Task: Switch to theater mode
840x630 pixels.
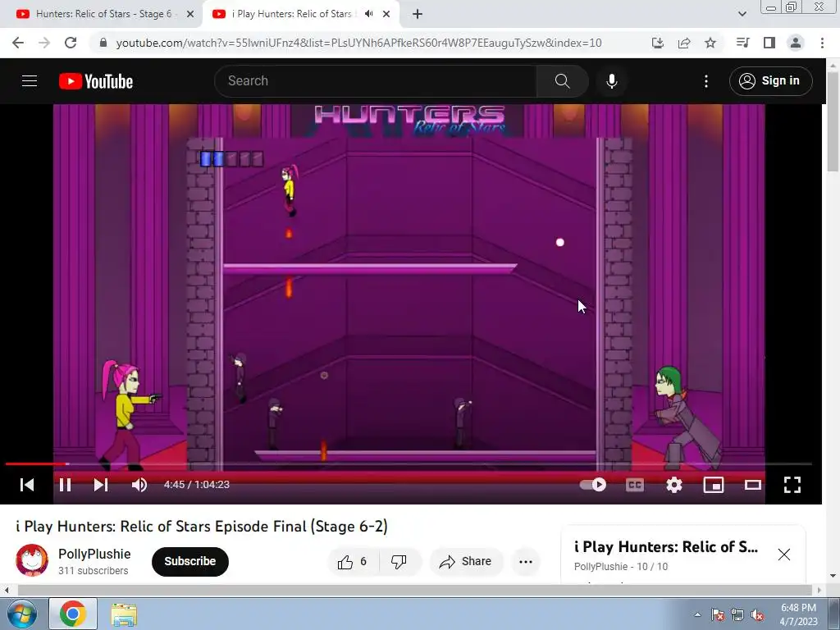Action: point(753,485)
